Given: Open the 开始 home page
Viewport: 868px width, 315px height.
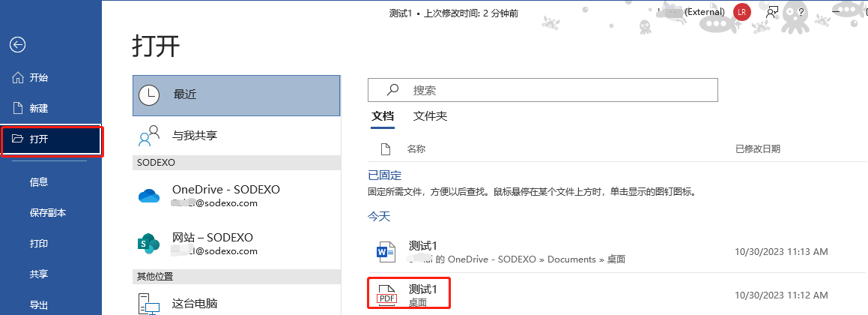Looking at the screenshot, I should click(51, 78).
